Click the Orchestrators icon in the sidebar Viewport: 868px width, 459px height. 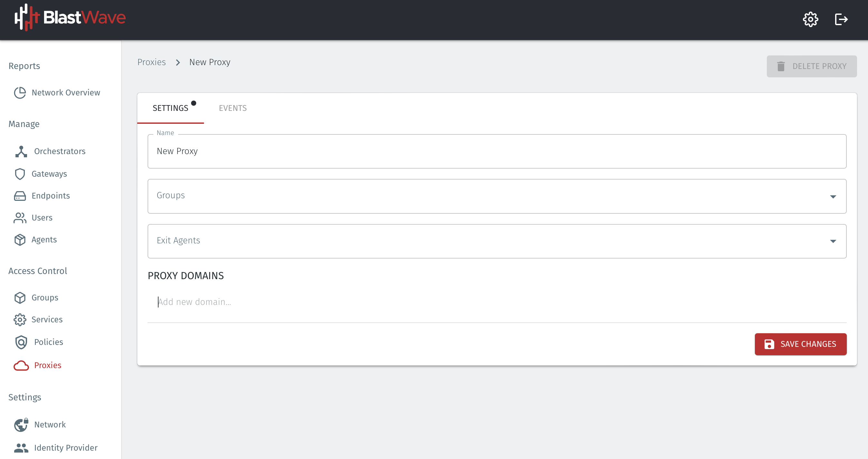click(x=21, y=151)
